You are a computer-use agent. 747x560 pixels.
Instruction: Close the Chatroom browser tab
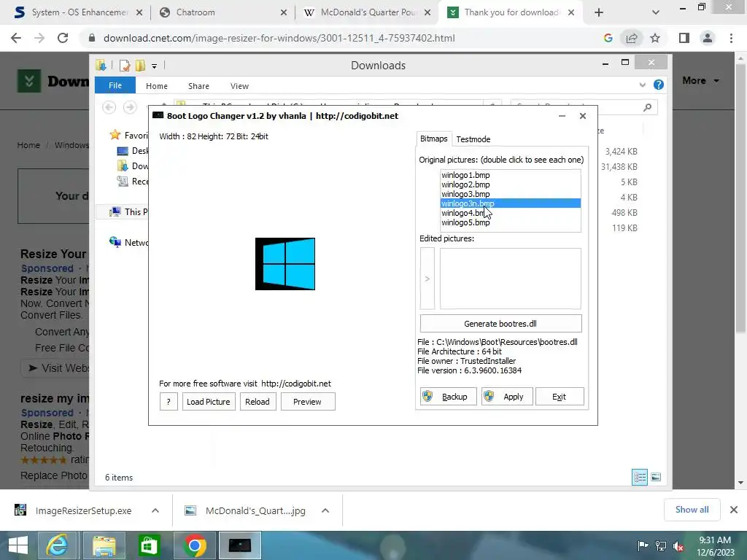(x=284, y=13)
